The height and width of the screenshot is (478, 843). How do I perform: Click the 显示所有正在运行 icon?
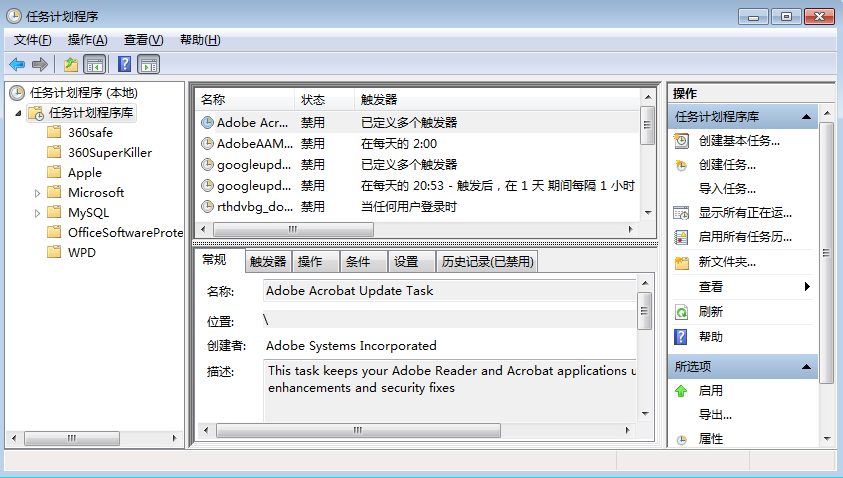tap(681, 213)
